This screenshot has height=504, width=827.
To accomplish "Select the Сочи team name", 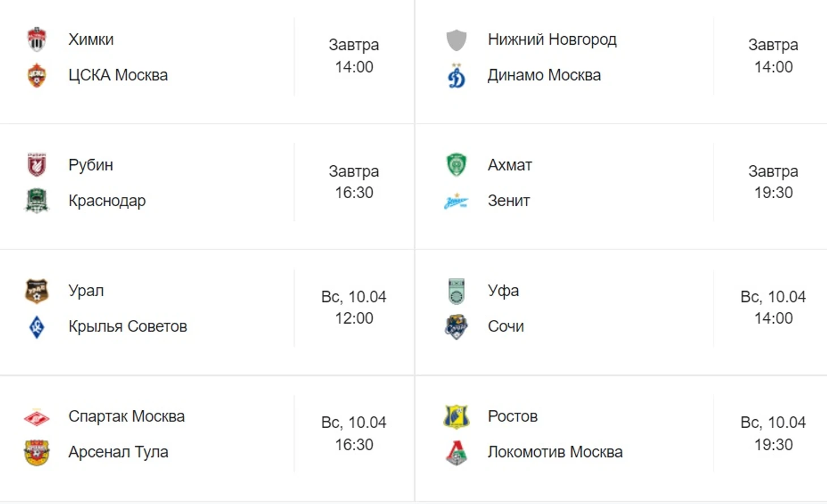I will click(506, 327).
